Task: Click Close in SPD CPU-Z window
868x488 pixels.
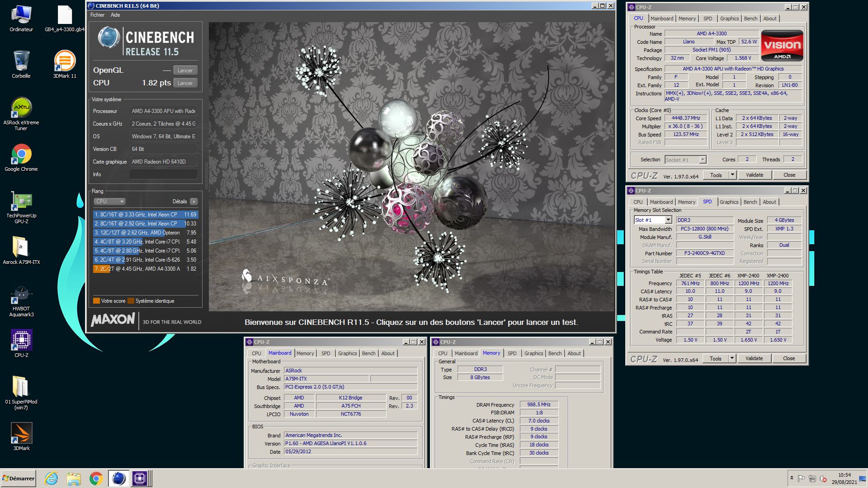Action: click(789, 359)
